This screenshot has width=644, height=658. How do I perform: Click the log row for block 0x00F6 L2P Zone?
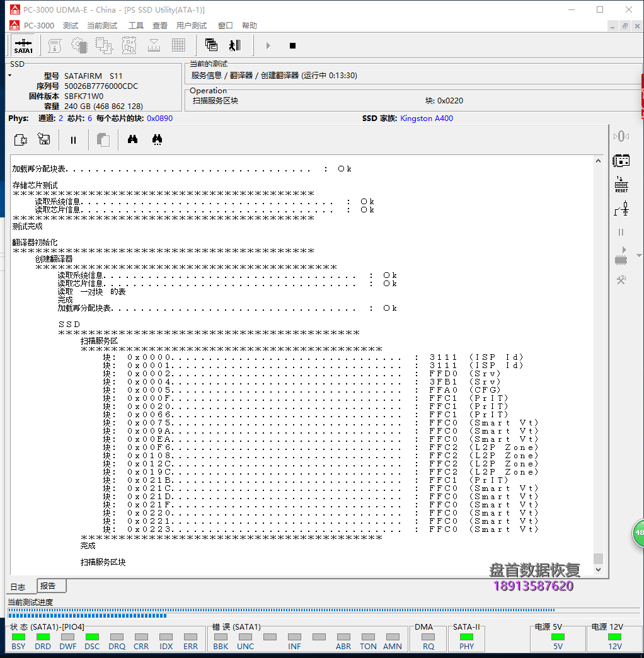tap(321, 447)
